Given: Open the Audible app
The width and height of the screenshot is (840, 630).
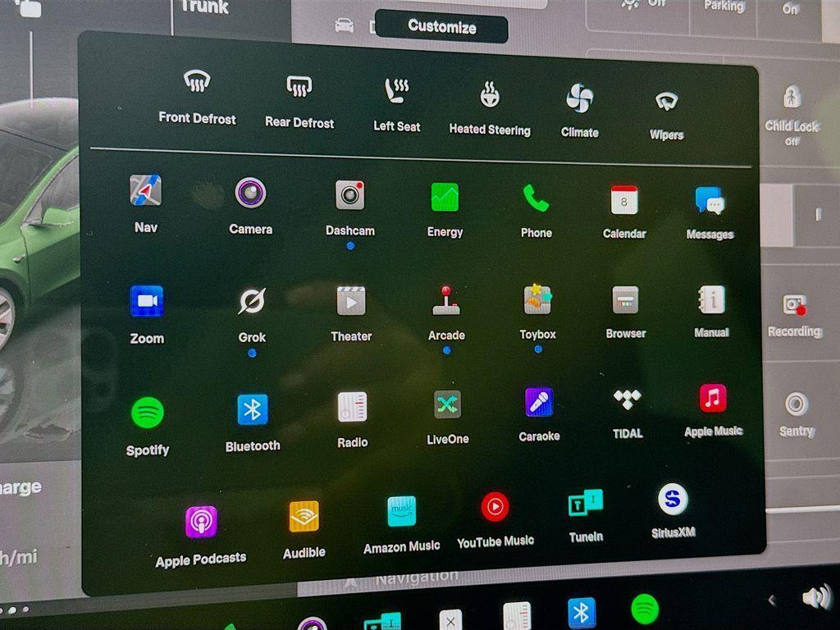Looking at the screenshot, I should (x=304, y=517).
